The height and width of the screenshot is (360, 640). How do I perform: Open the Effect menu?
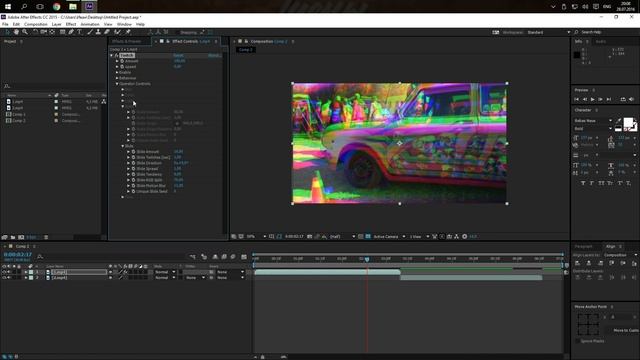(x=71, y=24)
